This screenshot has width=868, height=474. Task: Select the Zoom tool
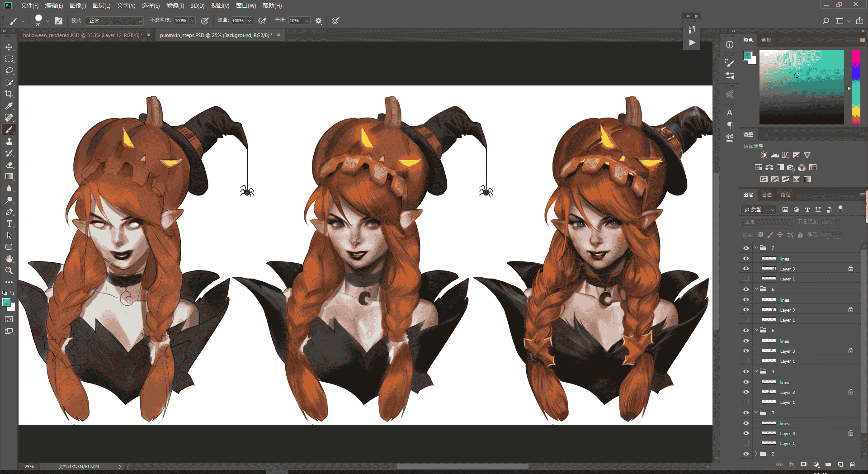coord(9,270)
